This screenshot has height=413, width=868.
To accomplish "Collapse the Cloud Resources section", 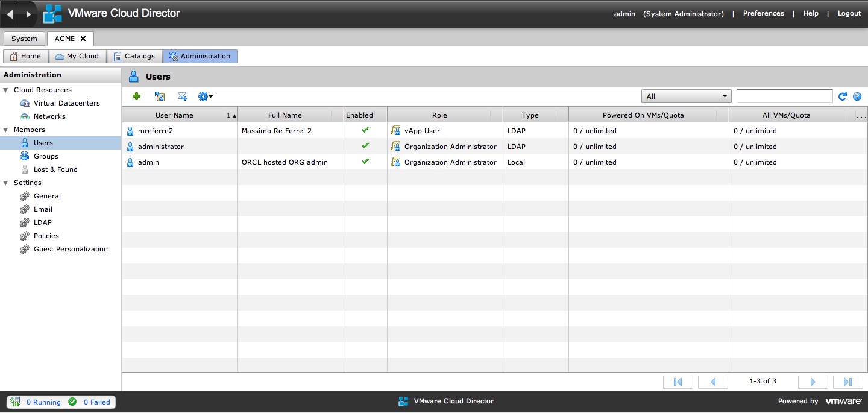I will (6, 90).
